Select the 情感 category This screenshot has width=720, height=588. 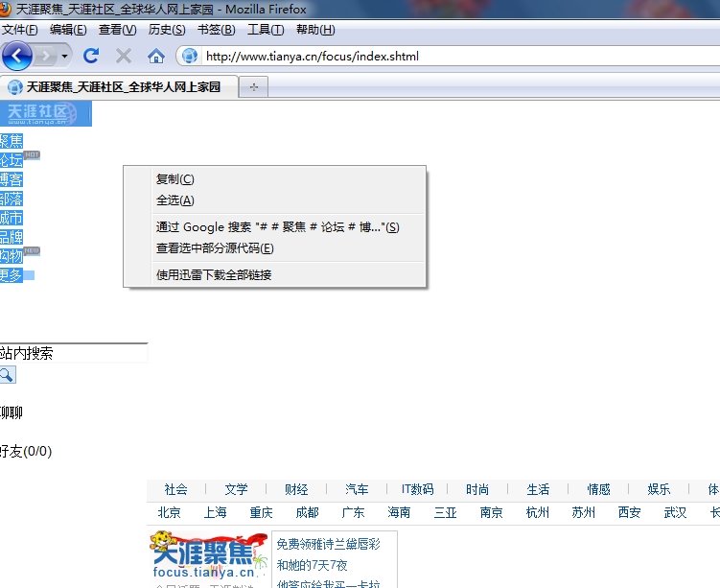click(599, 489)
